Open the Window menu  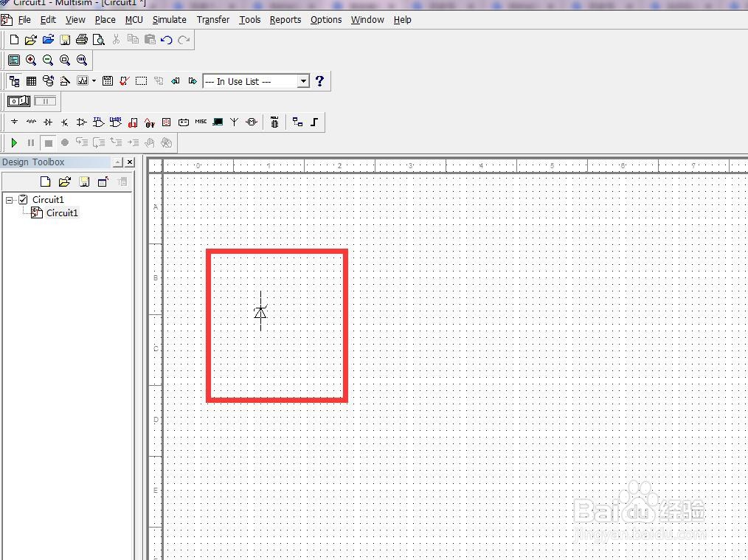pyautogui.click(x=367, y=20)
